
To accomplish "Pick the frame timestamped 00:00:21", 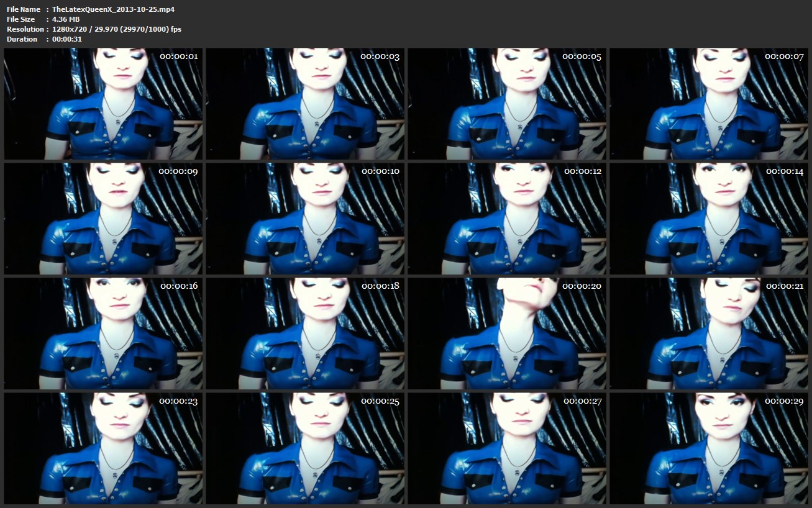I will (709, 333).
